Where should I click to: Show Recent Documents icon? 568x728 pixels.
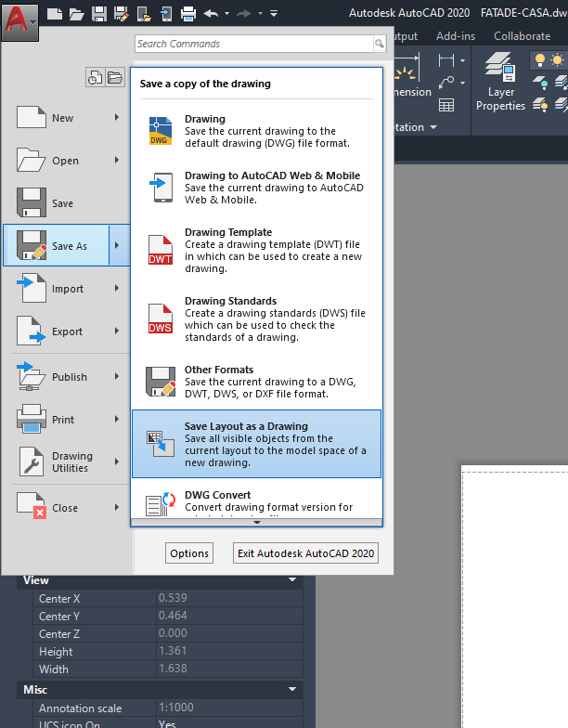point(95,77)
